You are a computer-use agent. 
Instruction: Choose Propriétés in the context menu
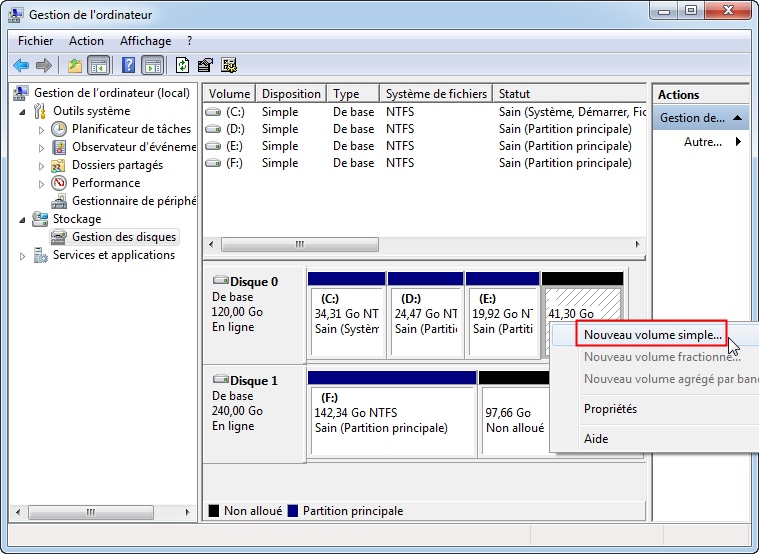(x=610, y=409)
